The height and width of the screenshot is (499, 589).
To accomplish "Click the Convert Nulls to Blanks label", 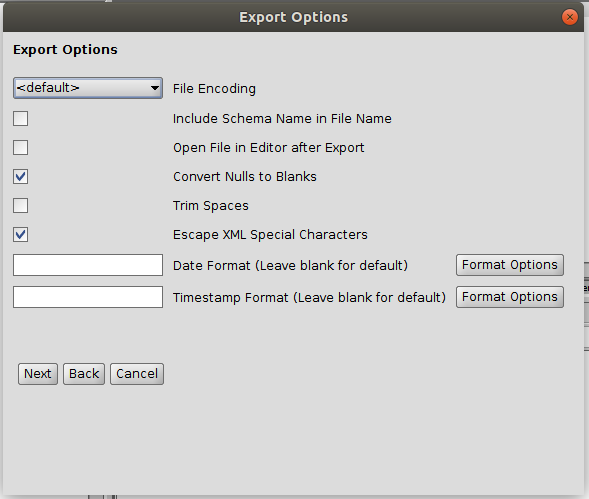I will [245, 177].
